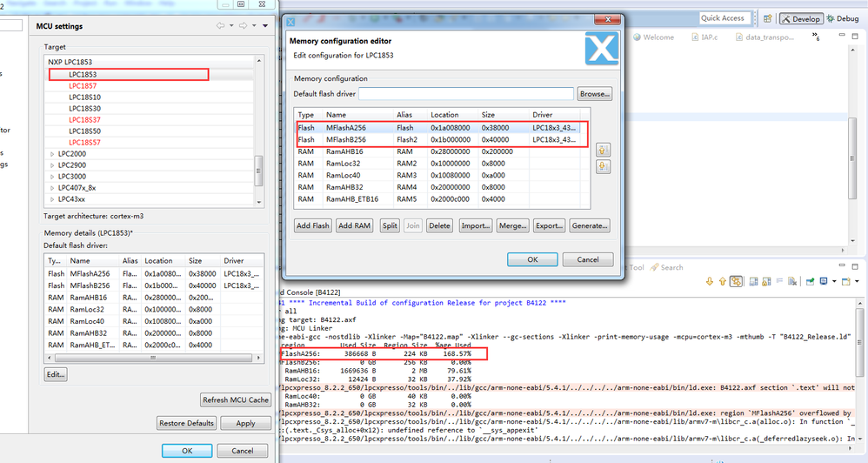Viewport: 868px width, 463px height.
Task: Click the Import... button
Action: point(476,225)
